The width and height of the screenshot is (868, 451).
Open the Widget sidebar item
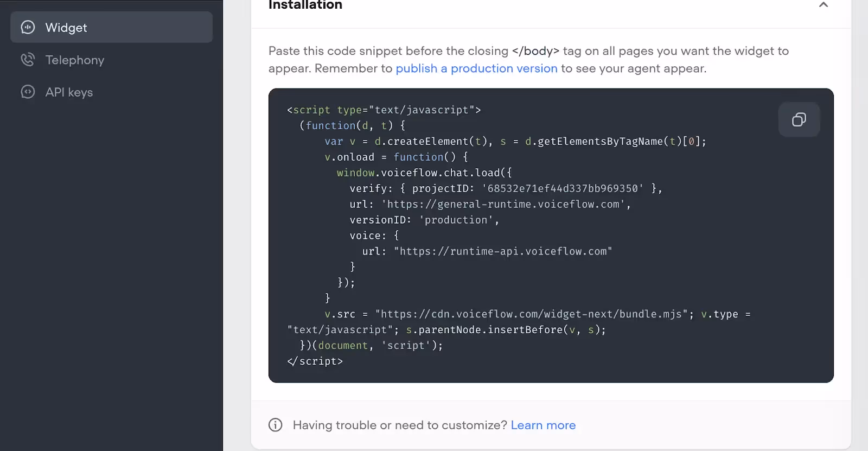click(x=111, y=27)
